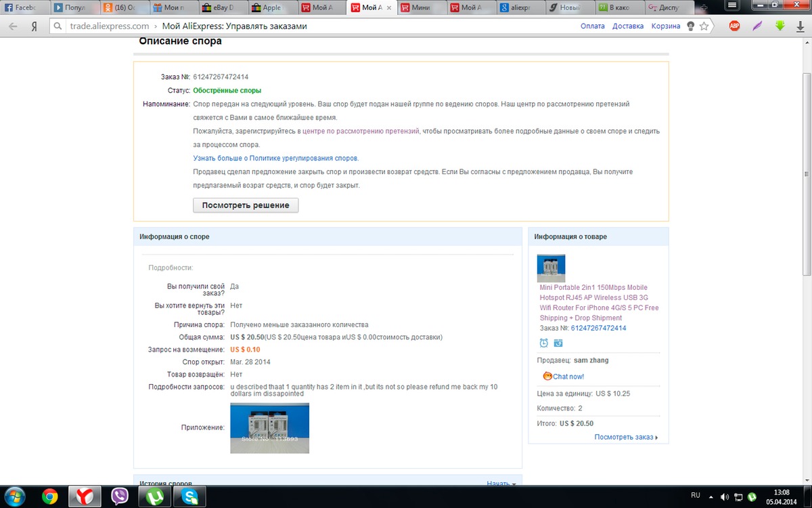Click the RU language indicator
This screenshot has height=508, width=812.
coord(696,496)
